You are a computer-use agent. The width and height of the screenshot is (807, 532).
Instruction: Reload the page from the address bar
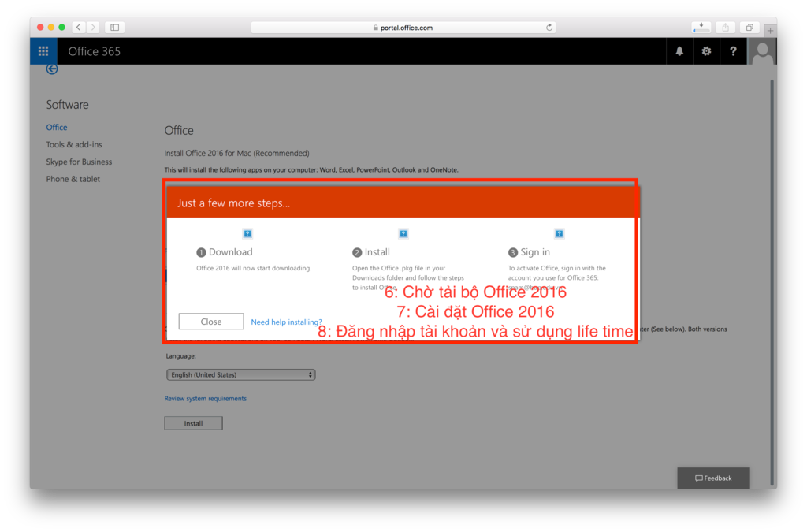coord(549,28)
